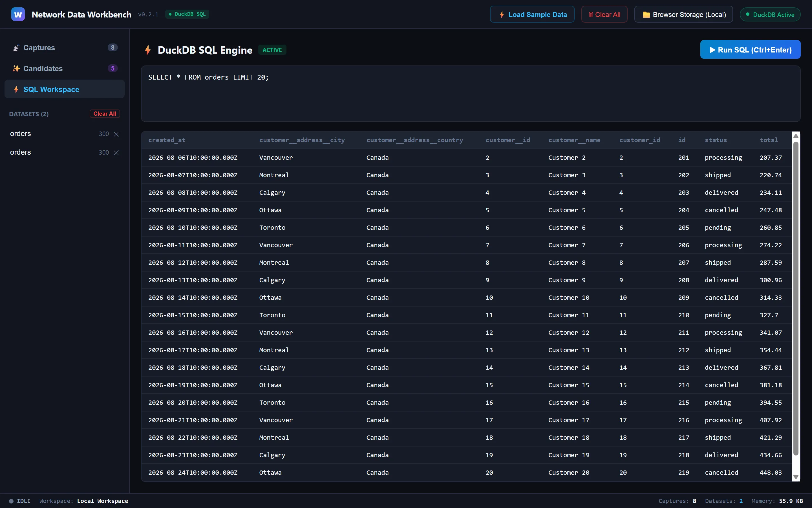Run the SQL query
Image resolution: width=812 pixels, height=508 pixels.
coord(750,50)
